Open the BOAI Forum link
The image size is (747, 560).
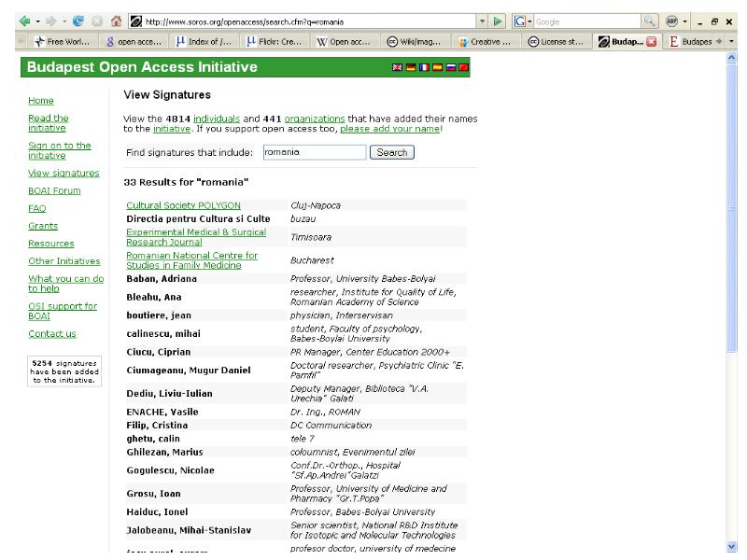54,190
